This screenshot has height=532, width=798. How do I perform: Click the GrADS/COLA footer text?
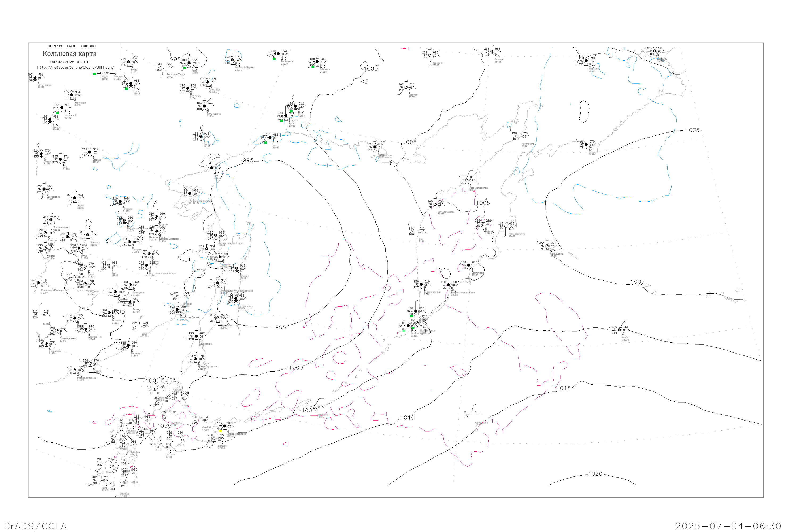[x=35, y=526]
